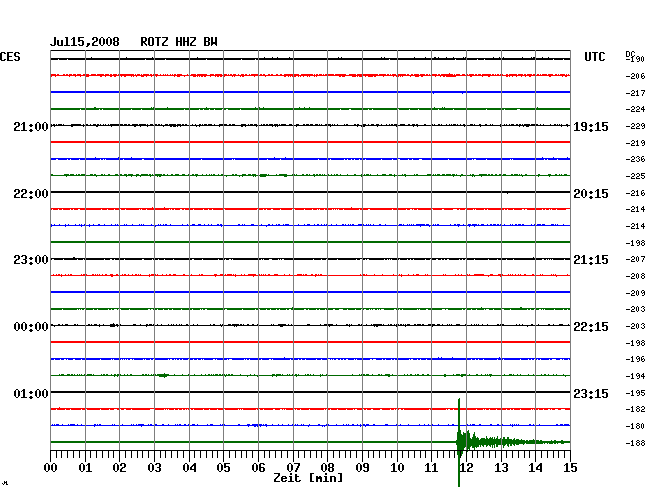The image size is (650, 494).
Task: Select DC offset value -236
Action: tap(635, 160)
